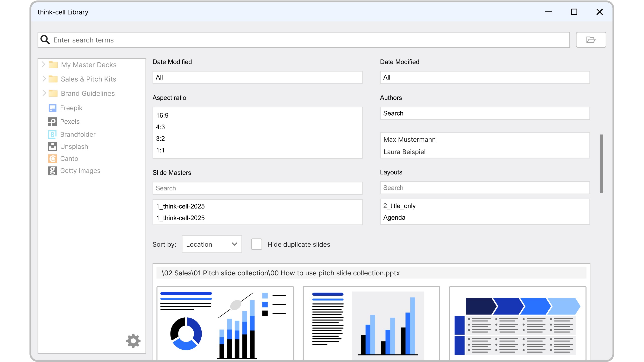Screen dimensions: 644x362
Task: Expand the Sales & Pitch Kits folder
Action: point(44,79)
